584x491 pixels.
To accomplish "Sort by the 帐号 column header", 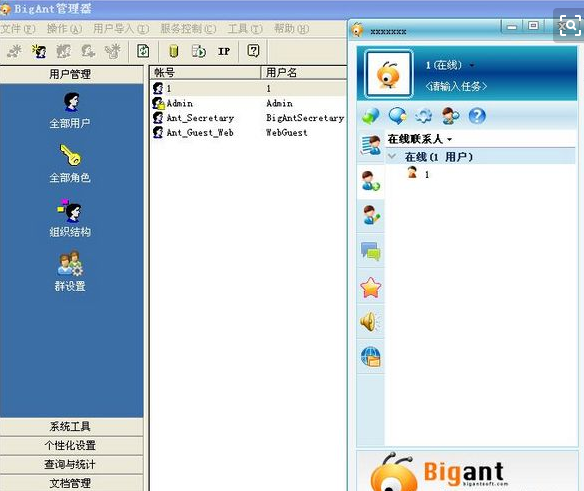I will tap(205, 72).
